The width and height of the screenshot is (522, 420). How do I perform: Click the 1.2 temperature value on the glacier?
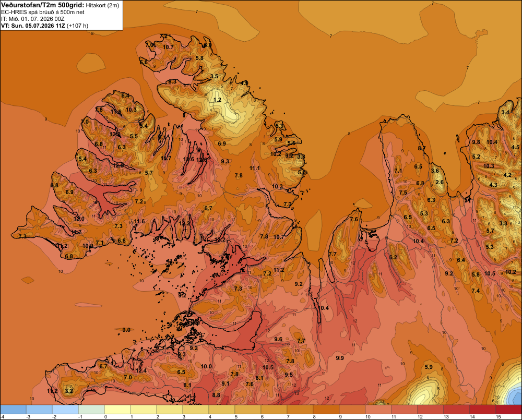tap(217, 100)
